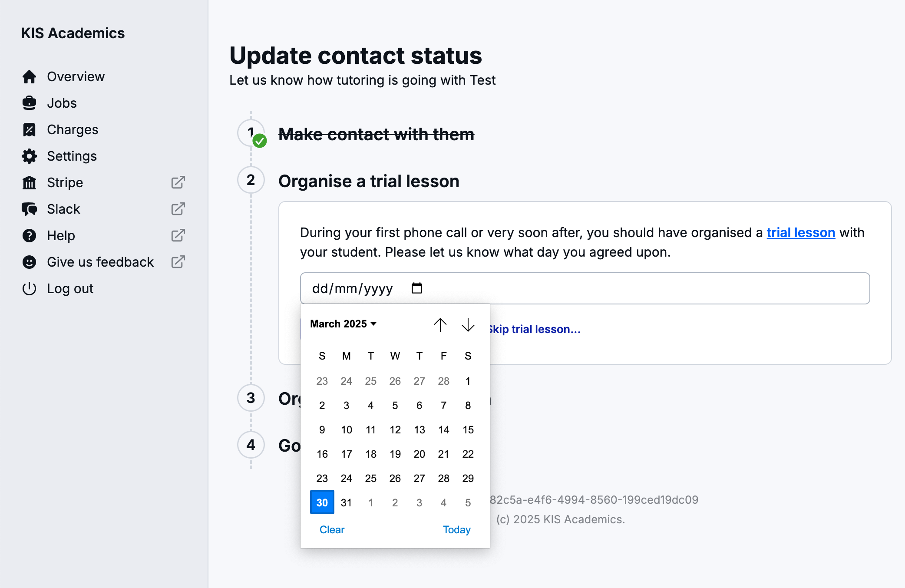Click the Clear button in calendar
This screenshot has height=588, width=905.
[x=332, y=529]
